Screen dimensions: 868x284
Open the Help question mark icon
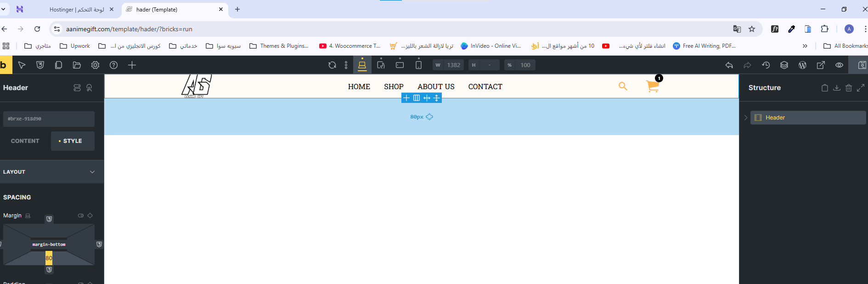click(113, 65)
